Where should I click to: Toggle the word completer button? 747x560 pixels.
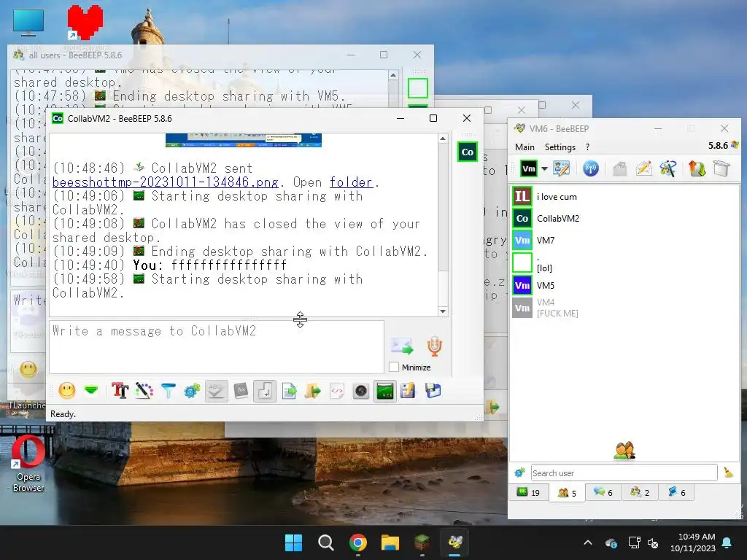pos(241,391)
